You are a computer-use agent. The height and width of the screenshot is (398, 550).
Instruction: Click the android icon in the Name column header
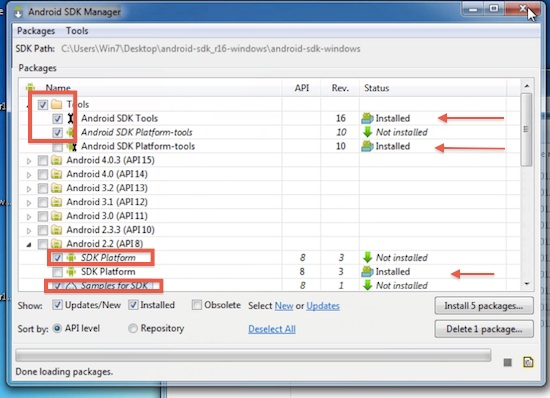(x=31, y=88)
